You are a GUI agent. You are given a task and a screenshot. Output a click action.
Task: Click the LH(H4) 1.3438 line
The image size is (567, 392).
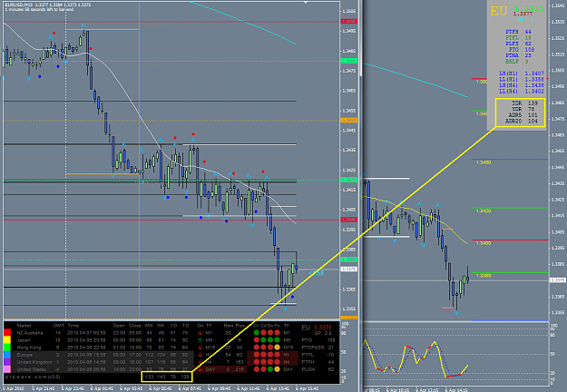[x=522, y=85]
